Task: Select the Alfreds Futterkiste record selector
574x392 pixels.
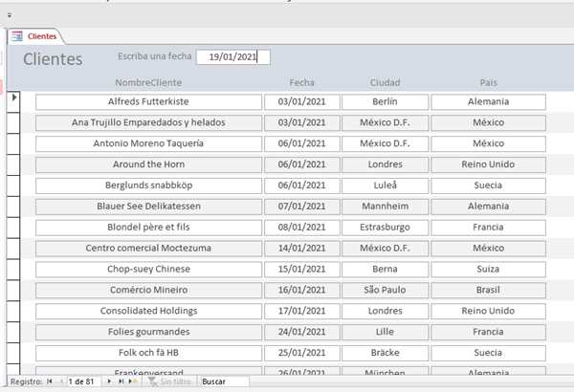Action: click(x=13, y=101)
